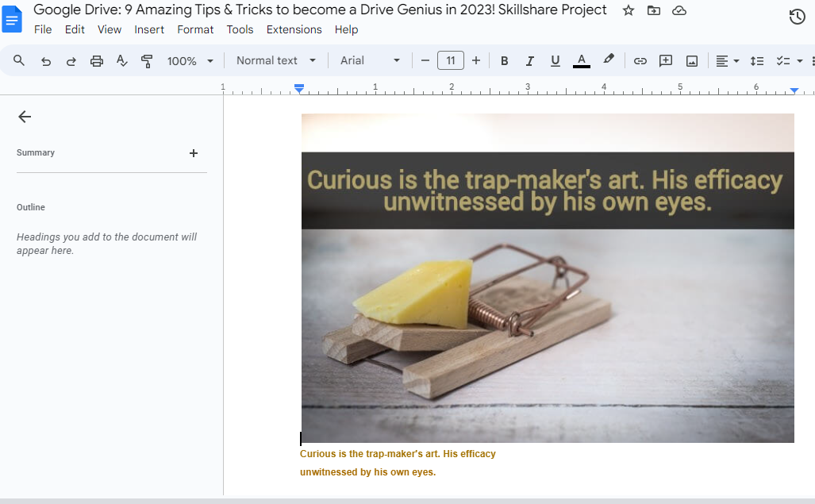Toggle underline formatting
Image resolution: width=815 pixels, height=504 pixels.
556,61
